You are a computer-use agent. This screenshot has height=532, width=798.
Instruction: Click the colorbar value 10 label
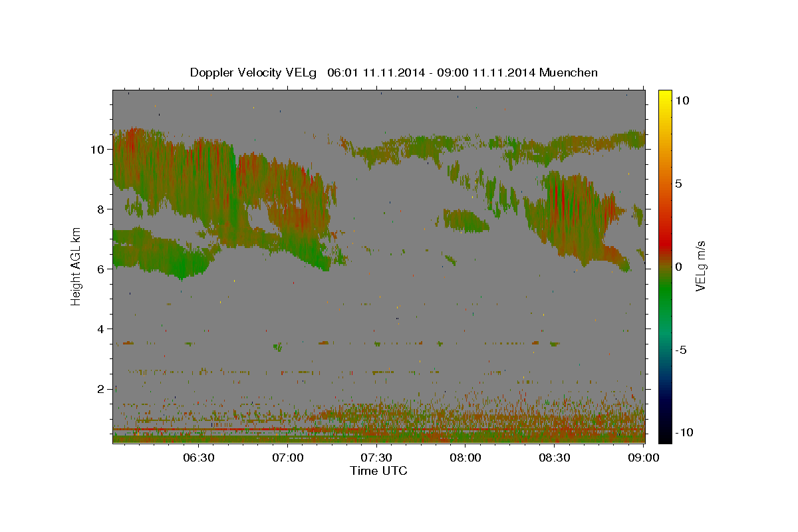coord(682,100)
